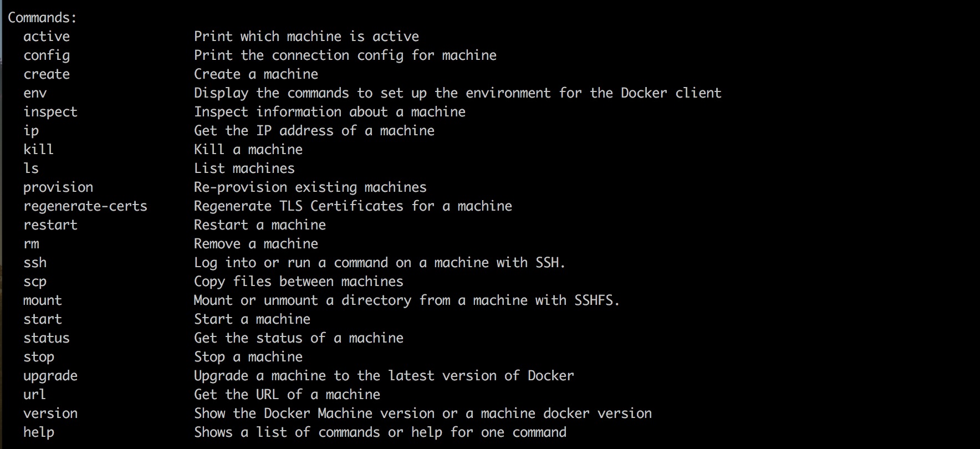This screenshot has height=449, width=980.
Task: Click the 'provision' command word
Action: click(58, 188)
